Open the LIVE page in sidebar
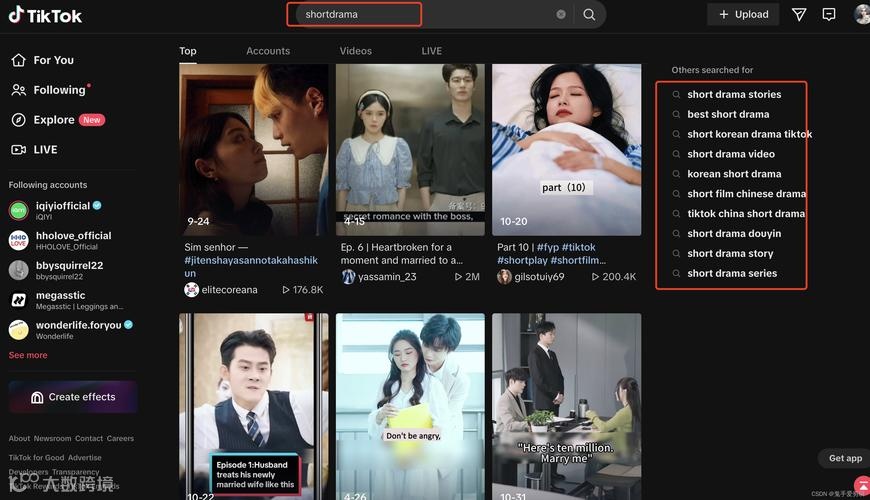Viewport: 870px width, 500px height. point(34,150)
